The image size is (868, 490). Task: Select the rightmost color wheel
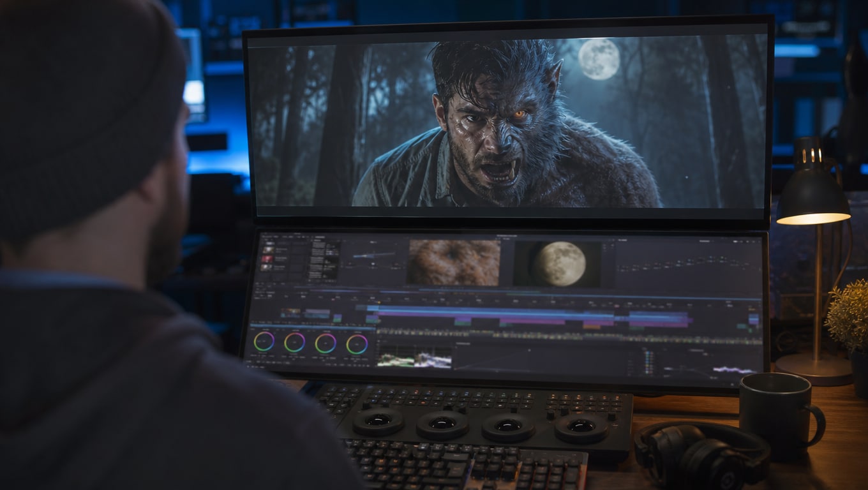pos(357,344)
